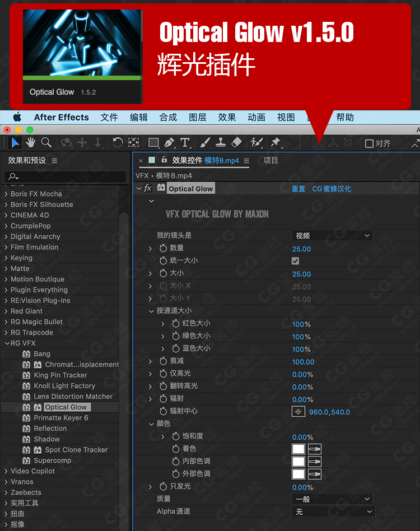The height and width of the screenshot is (531, 420).
Task: Click the 辐射中心 crosshair point picker
Action: tap(298, 412)
